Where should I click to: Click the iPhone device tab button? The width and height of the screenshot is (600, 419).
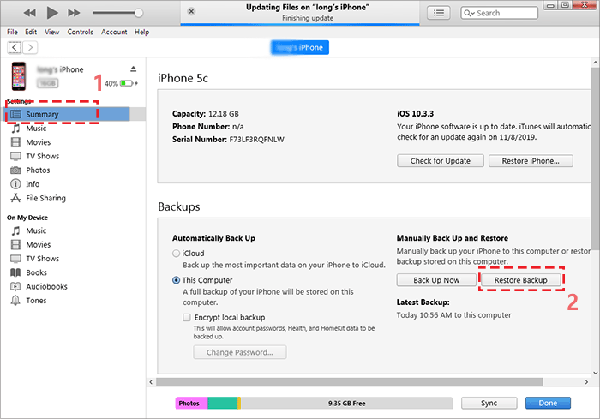300,47
